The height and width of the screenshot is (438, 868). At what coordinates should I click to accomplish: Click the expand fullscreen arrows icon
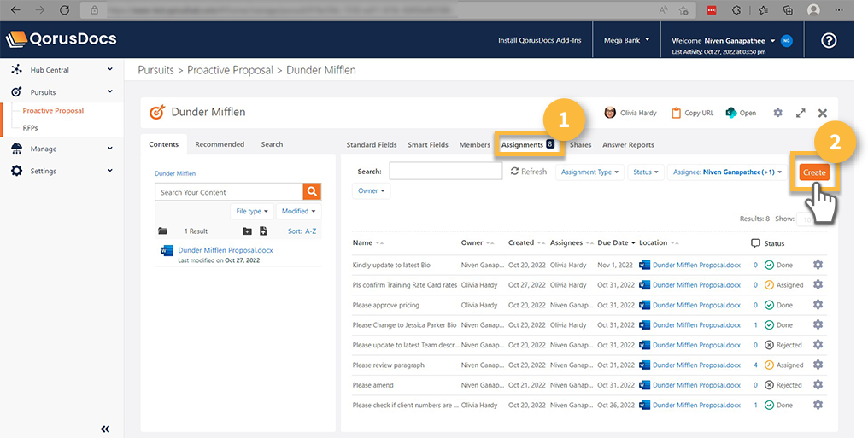[x=801, y=113]
